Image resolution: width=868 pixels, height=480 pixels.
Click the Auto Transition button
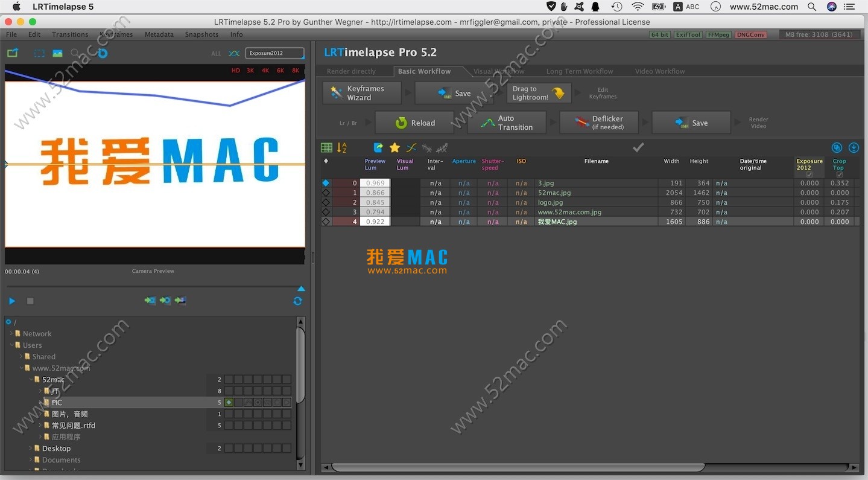coord(507,123)
